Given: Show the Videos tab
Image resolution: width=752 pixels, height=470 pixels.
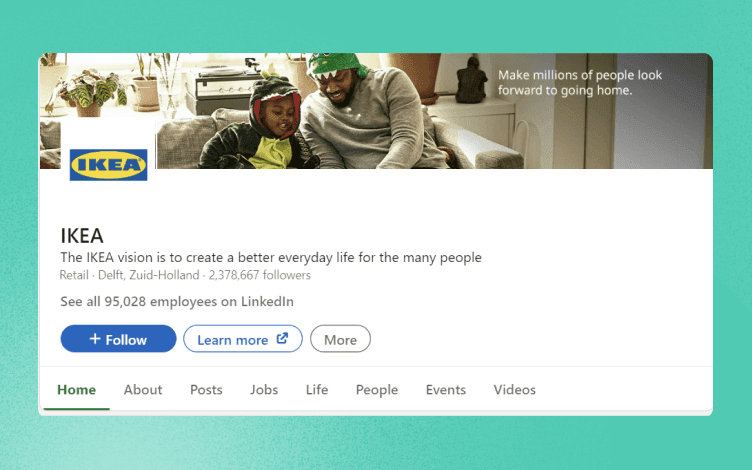Looking at the screenshot, I should [x=515, y=389].
